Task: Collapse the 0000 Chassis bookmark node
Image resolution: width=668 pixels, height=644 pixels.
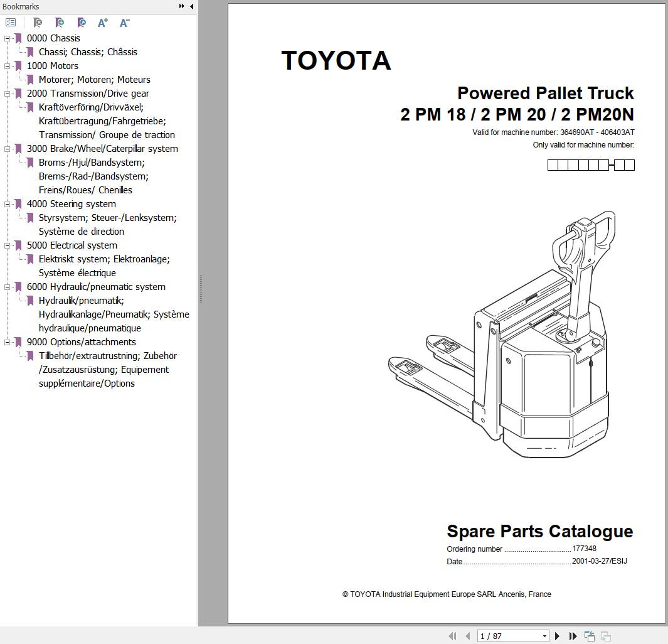Action: point(7,38)
